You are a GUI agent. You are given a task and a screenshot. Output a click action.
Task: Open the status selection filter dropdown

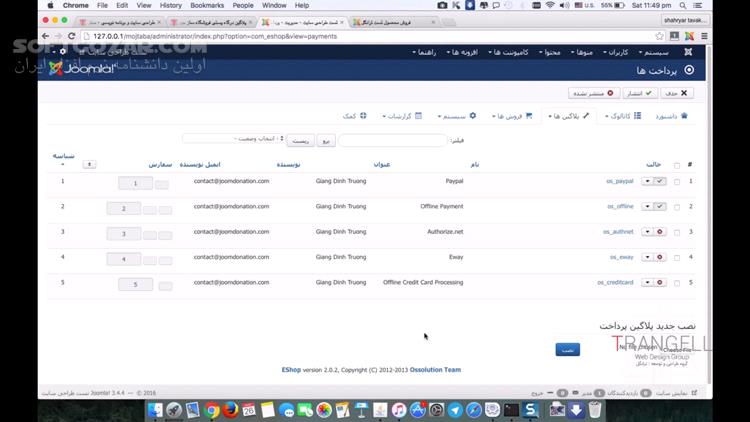[233, 139]
